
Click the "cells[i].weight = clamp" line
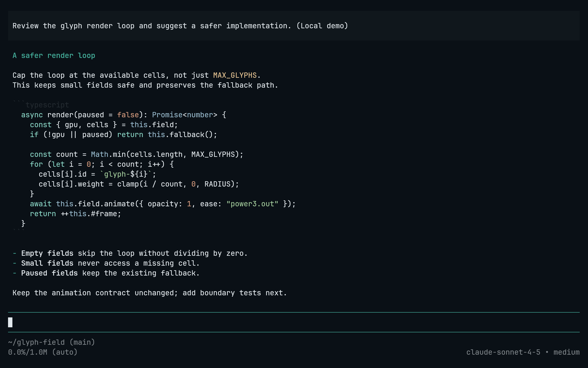coord(139,184)
